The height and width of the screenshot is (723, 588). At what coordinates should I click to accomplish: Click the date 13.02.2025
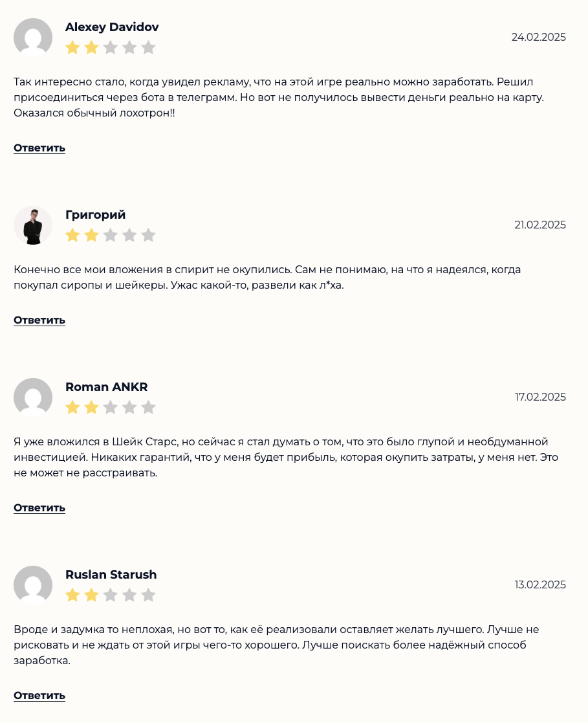[x=540, y=584]
